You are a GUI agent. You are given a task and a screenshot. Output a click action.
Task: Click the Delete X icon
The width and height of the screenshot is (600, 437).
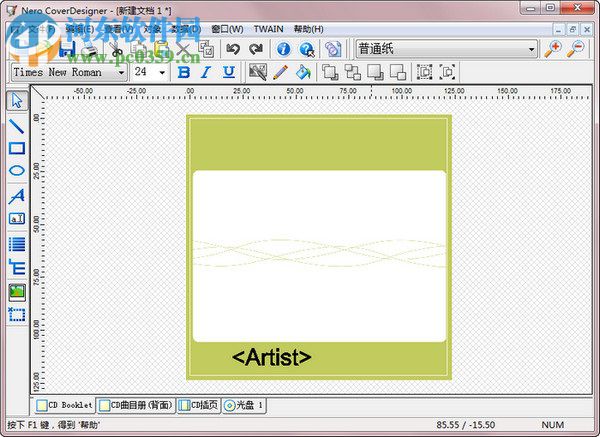184,49
